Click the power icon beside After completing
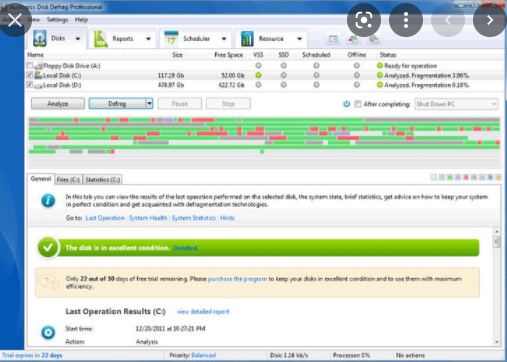 pyautogui.click(x=346, y=104)
